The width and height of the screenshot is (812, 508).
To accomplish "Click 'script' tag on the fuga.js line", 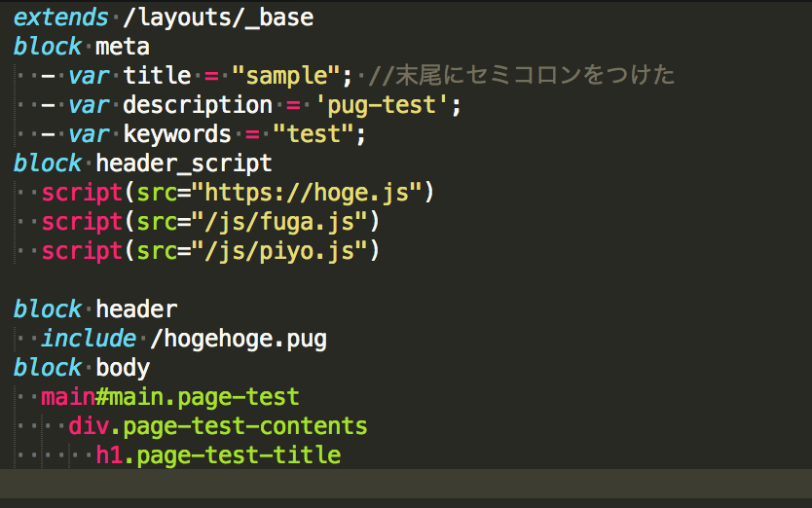I will click(x=82, y=222).
